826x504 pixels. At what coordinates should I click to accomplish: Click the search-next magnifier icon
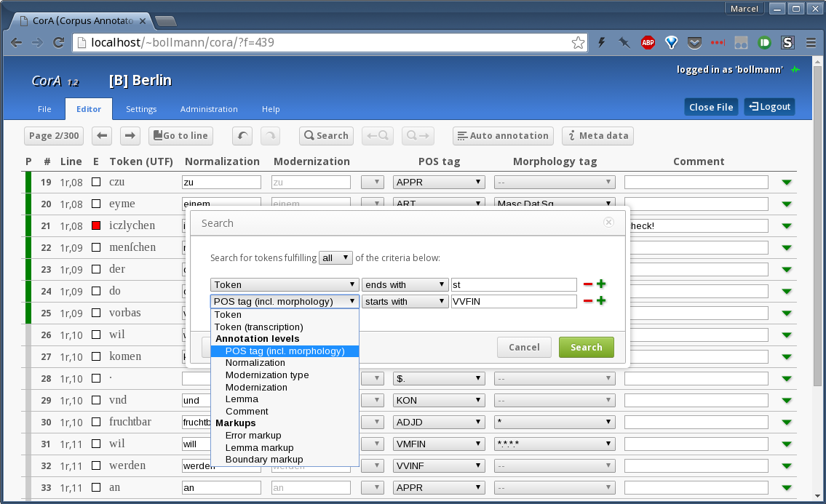pos(419,135)
